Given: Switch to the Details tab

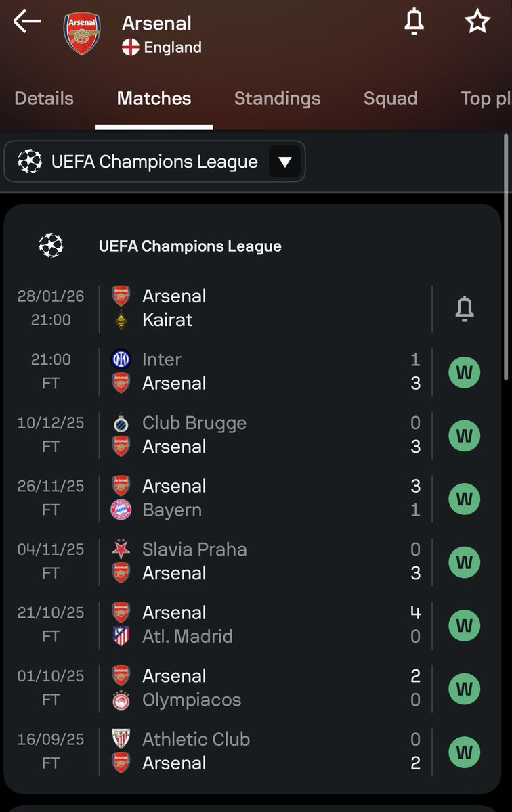Looking at the screenshot, I should pyautogui.click(x=44, y=98).
